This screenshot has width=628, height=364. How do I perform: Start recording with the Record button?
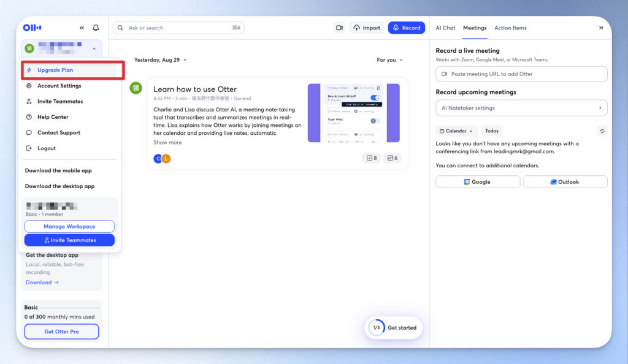point(406,28)
